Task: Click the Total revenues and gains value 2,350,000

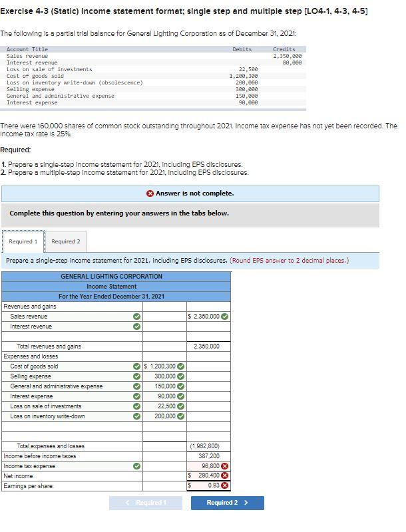Action: coord(207,346)
